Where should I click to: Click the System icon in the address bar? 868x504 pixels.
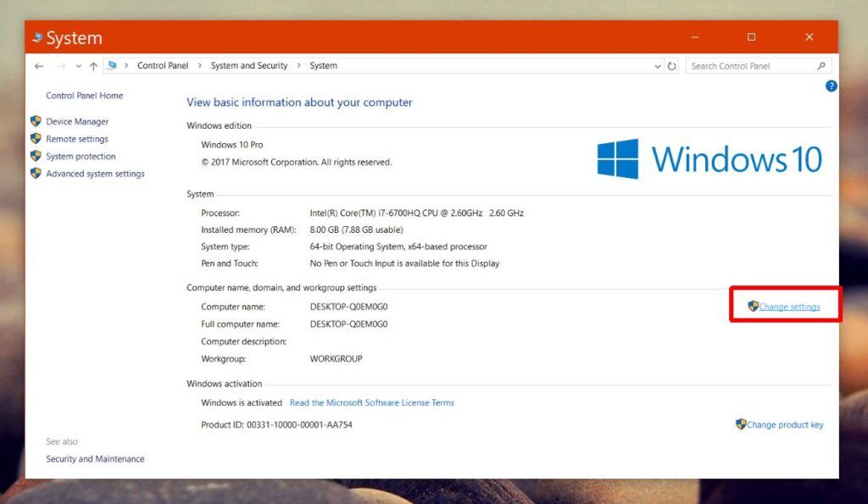112,64
